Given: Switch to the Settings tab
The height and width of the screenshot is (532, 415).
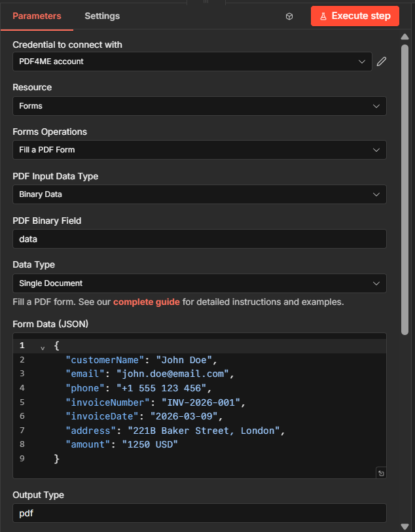Looking at the screenshot, I should pyautogui.click(x=102, y=16).
